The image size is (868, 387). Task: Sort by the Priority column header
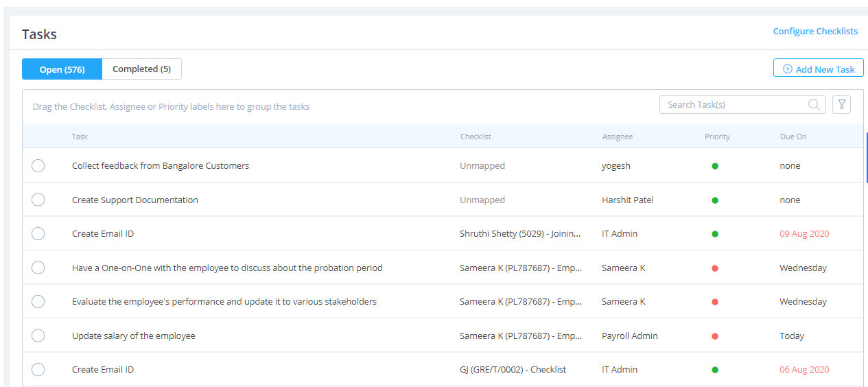717,137
